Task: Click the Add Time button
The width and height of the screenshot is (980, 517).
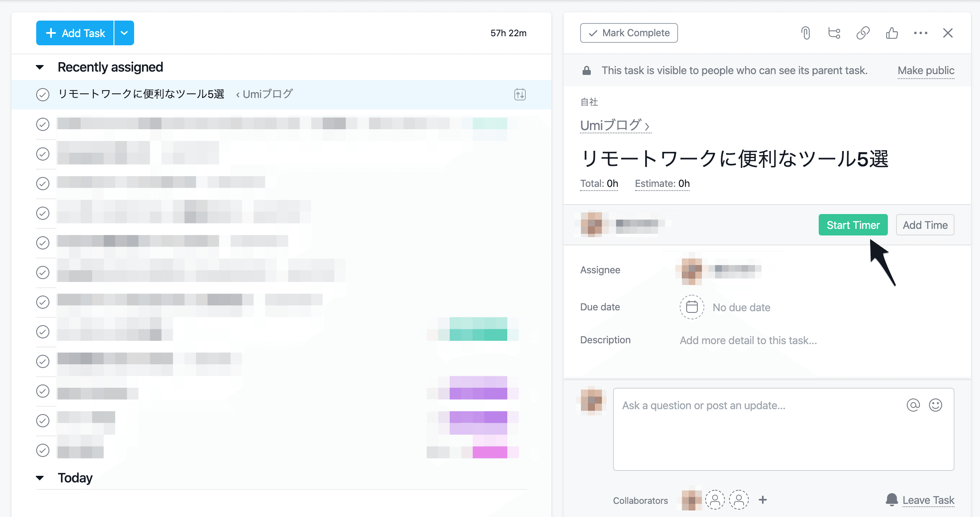Action: [925, 225]
